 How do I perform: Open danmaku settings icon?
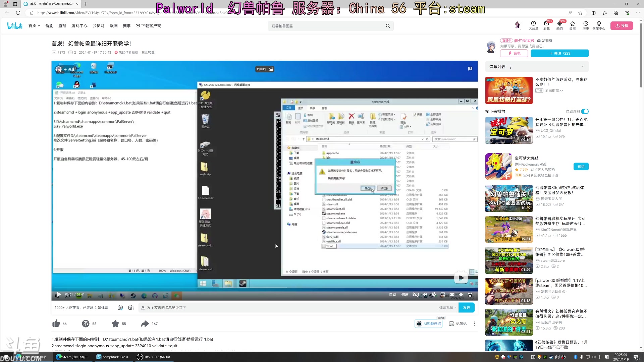tap(131, 307)
